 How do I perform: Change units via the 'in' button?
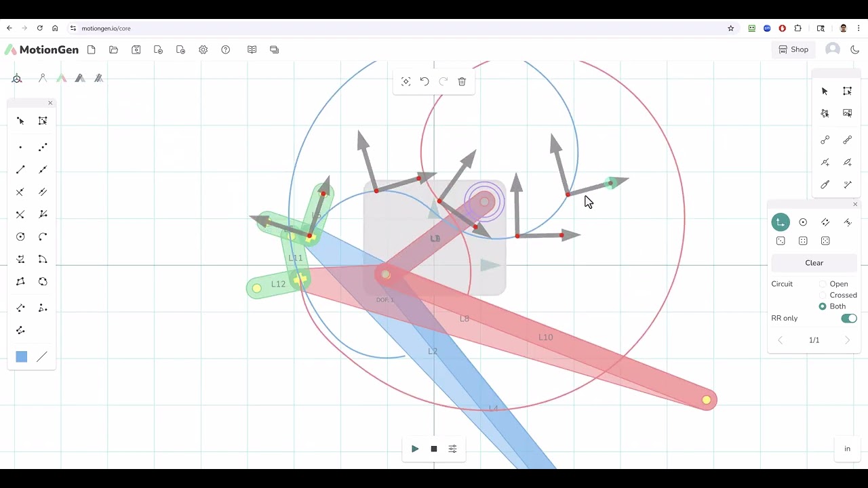847,449
